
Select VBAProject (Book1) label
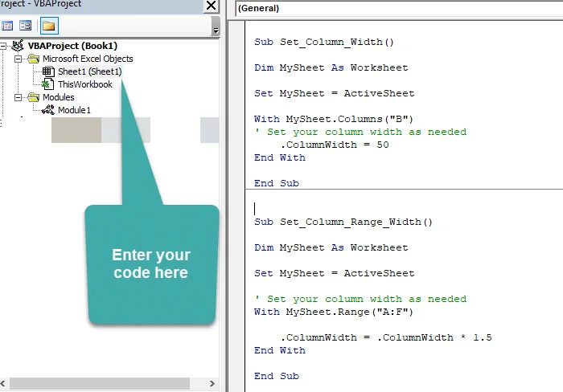[72, 46]
